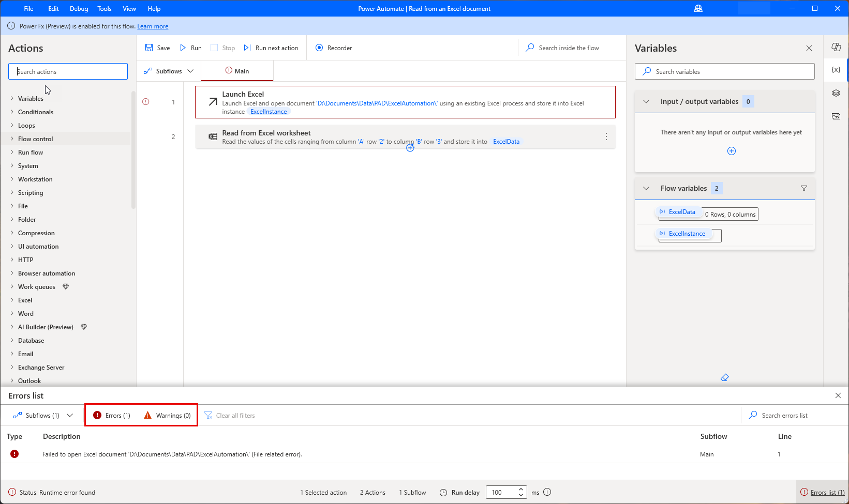
Task: Close the Errors list panel
Action: point(838,395)
